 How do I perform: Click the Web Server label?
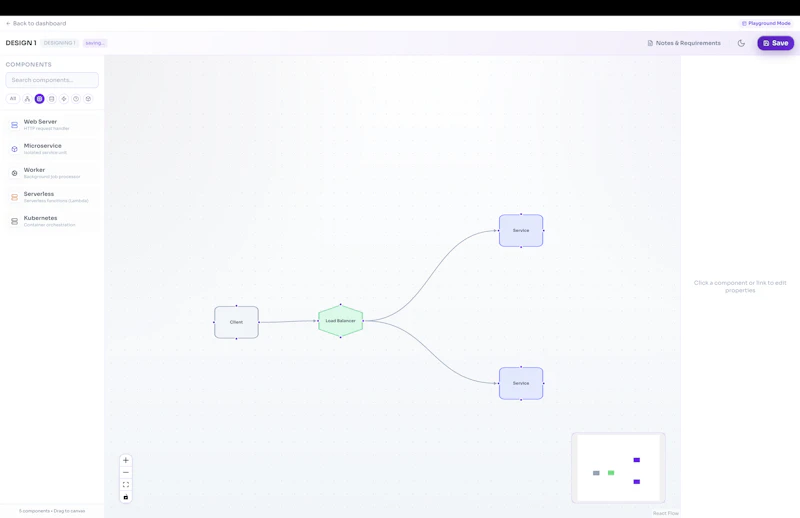[40, 121]
